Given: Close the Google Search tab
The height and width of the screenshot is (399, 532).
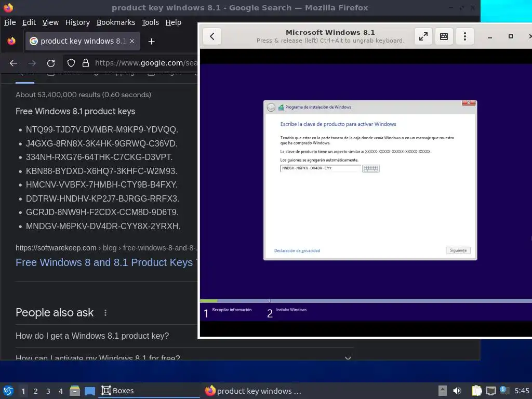Looking at the screenshot, I should pyautogui.click(x=132, y=41).
